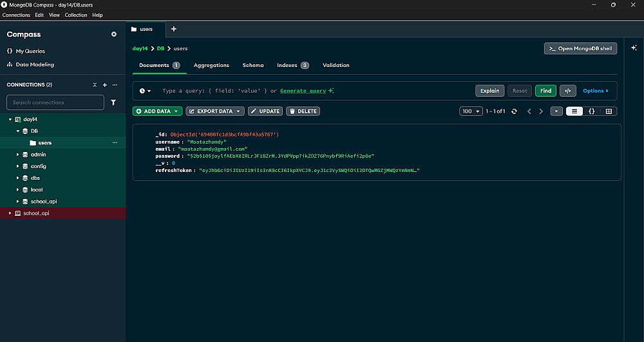This screenshot has height=342, width=644.
Task: Switch to the Indexes tab
Action: coord(292,65)
